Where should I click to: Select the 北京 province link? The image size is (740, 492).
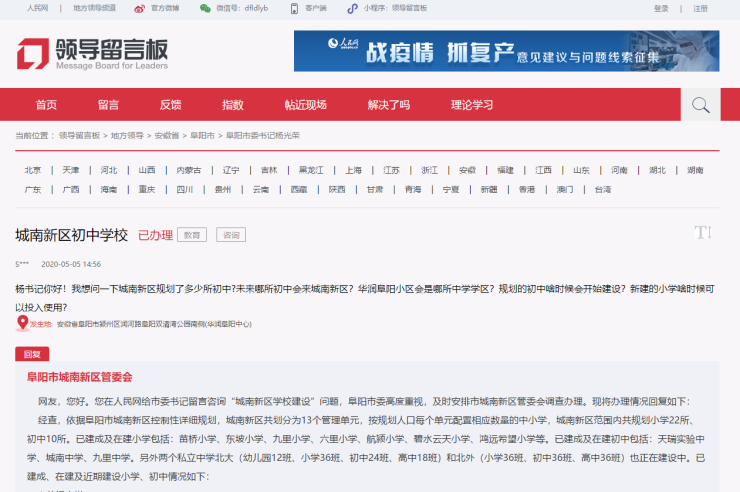(x=33, y=170)
